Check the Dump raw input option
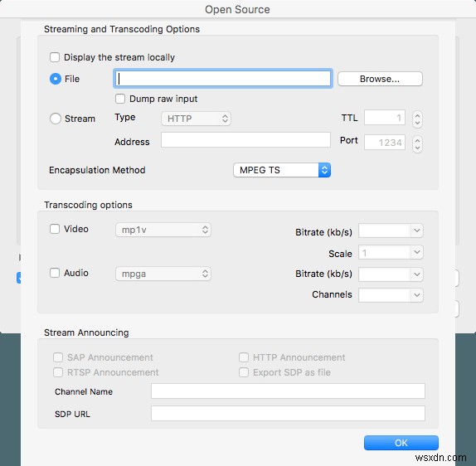Image resolution: width=476 pixels, height=466 pixels. pyautogui.click(x=120, y=99)
